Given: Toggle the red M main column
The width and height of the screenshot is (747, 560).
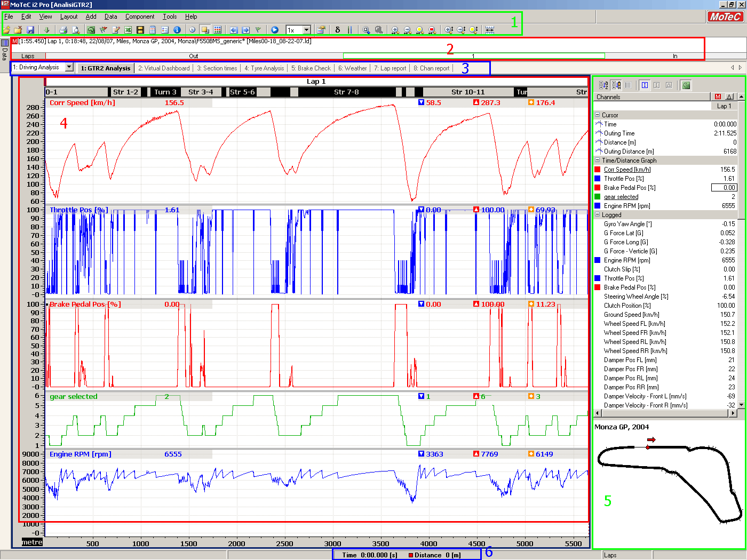Looking at the screenshot, I should click(718, 97).
